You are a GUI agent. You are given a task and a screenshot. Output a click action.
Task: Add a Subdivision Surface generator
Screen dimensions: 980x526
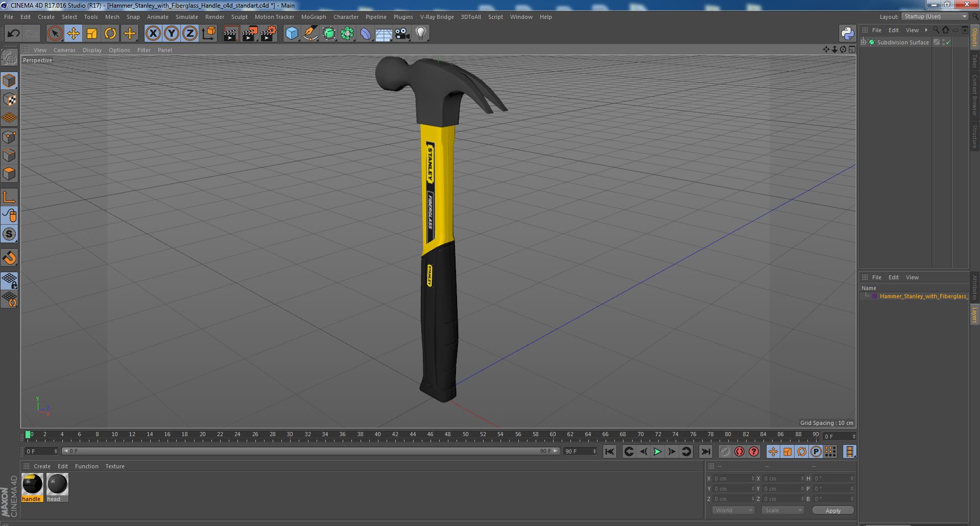[329, 34]
